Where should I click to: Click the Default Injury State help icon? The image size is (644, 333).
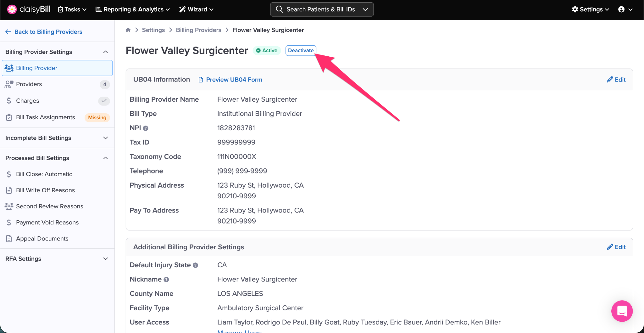pos(195,265)
